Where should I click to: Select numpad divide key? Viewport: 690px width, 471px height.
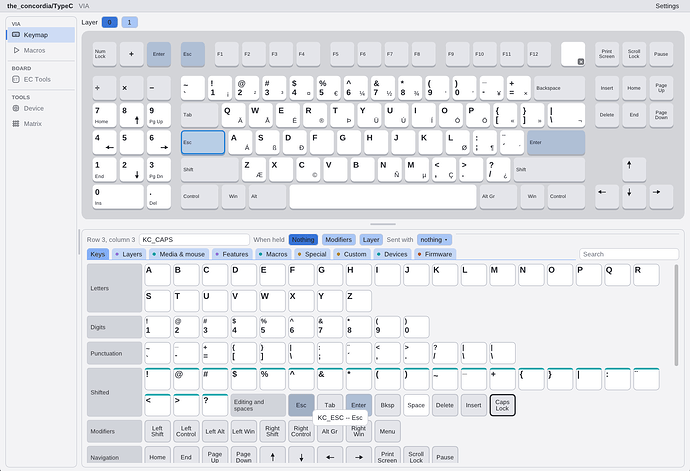104,88
